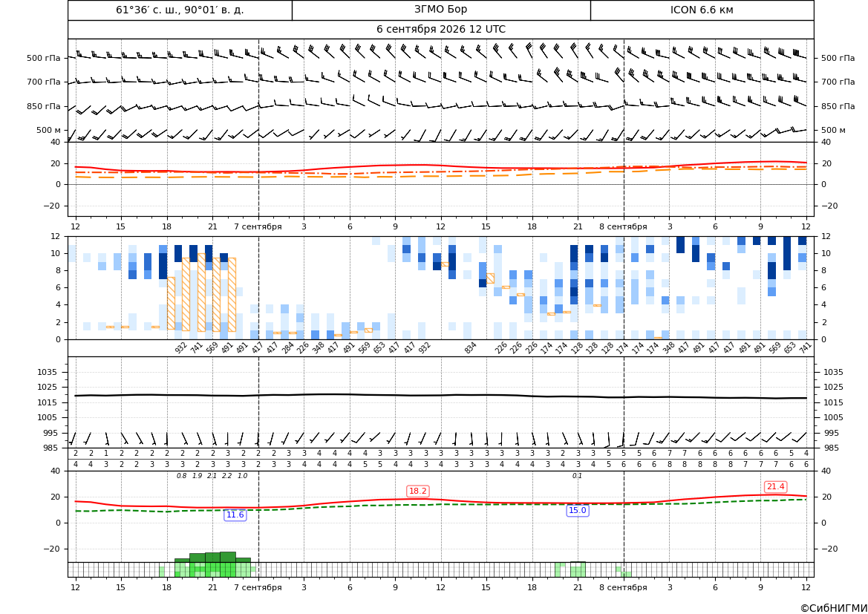Screen dimensions: 868x614
Task: Click the 1035 pressure tick on the left
Action: (x=51, y=372)
